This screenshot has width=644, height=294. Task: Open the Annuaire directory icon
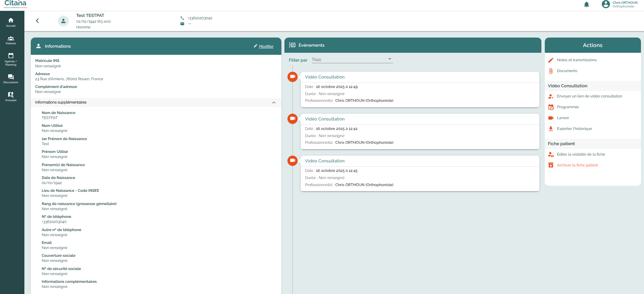tap(11, 96)
